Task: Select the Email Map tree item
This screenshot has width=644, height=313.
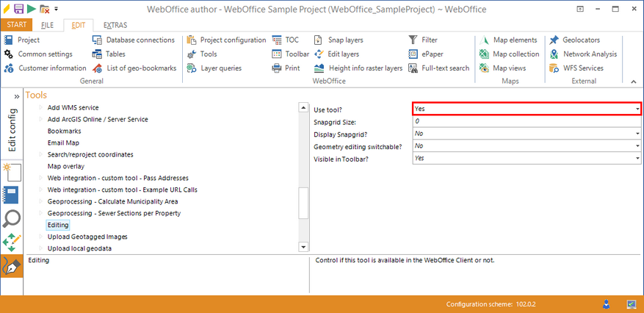Action: [63, 143]
